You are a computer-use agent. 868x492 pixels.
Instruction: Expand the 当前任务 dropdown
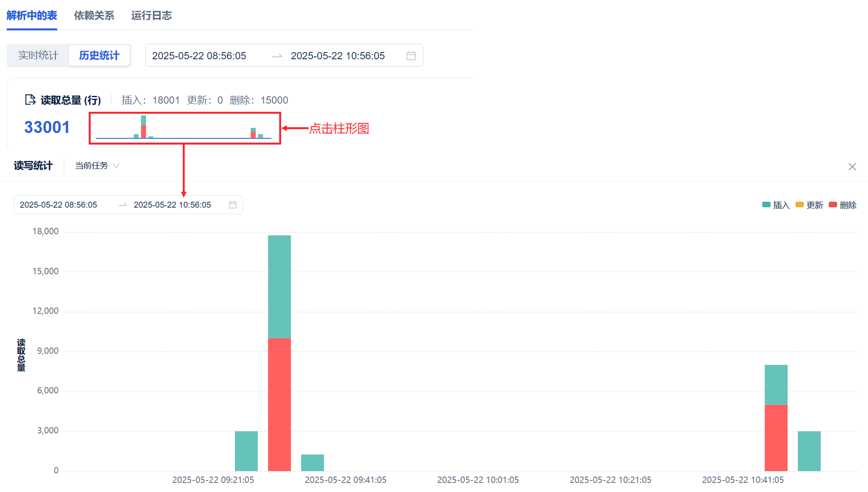[x=97, y=166]
